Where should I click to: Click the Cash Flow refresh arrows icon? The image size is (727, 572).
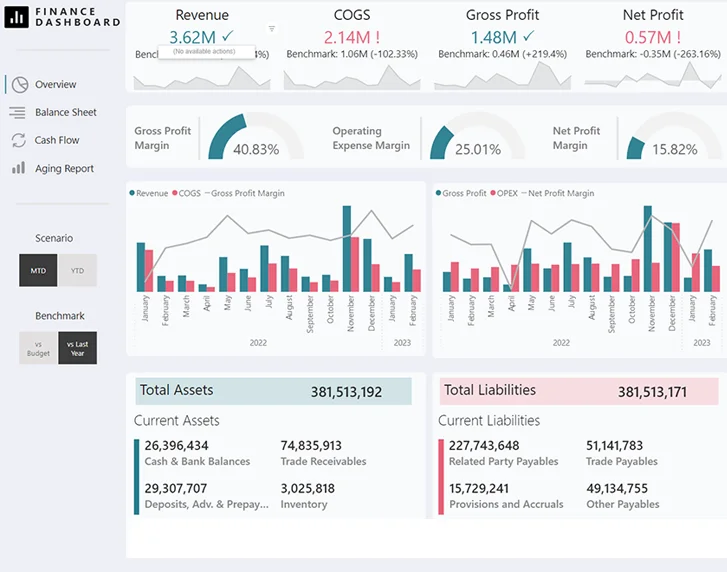point(19,140)
